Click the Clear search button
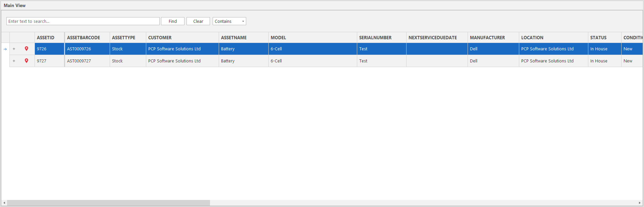 coord(198,21)
